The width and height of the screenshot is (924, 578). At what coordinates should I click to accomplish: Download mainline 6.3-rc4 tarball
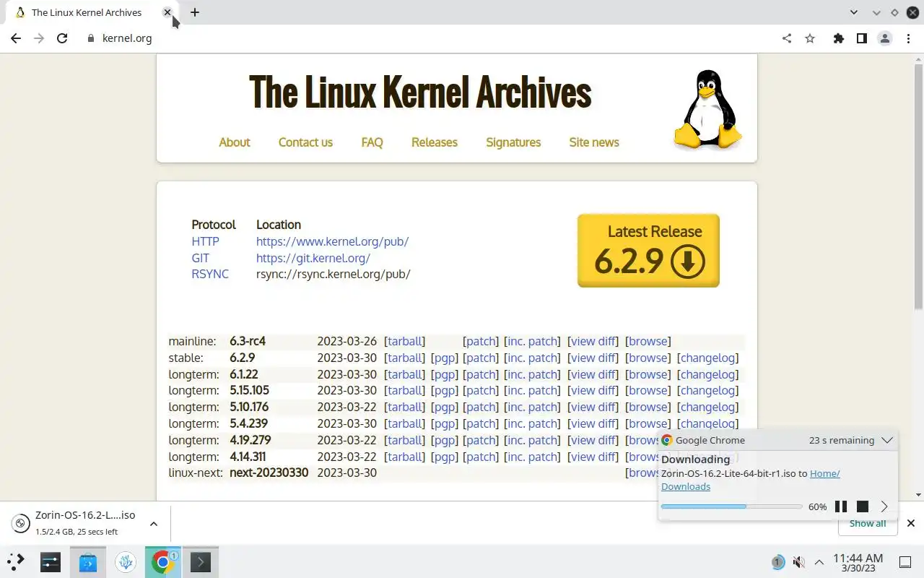(x=405, y=341)
